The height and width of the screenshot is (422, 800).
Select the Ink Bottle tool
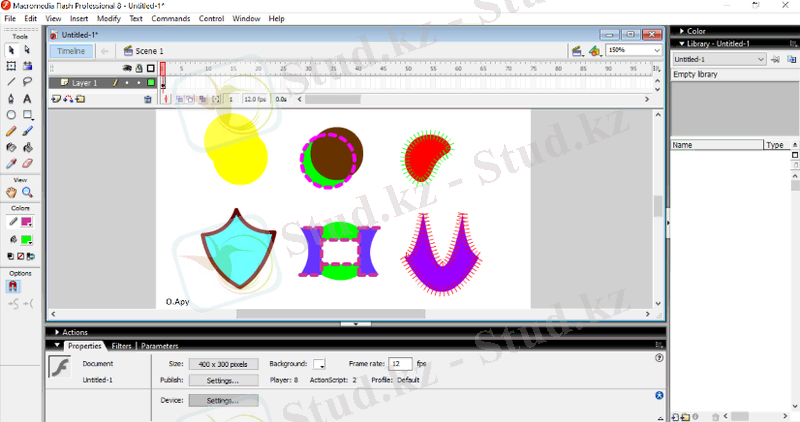click(x=11, y=147)
